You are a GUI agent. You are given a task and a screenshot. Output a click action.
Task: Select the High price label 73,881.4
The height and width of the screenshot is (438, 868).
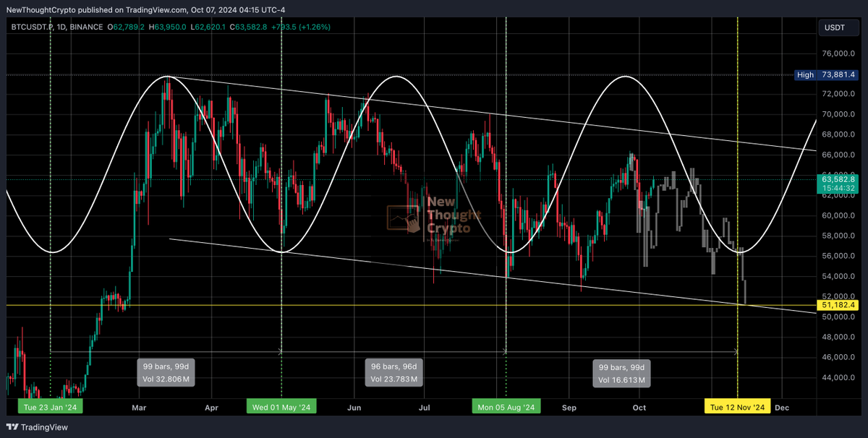[825, 74]
